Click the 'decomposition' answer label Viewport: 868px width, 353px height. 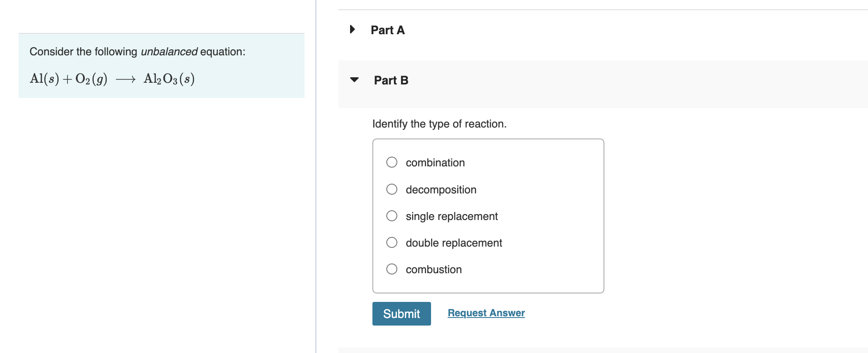tap(441, 190)
